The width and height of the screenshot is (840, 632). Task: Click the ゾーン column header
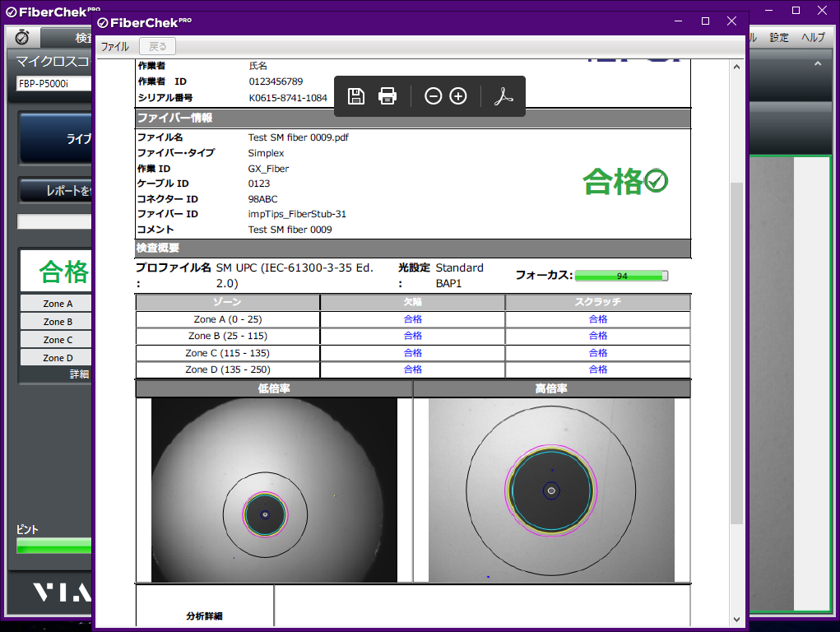(228, 302)
